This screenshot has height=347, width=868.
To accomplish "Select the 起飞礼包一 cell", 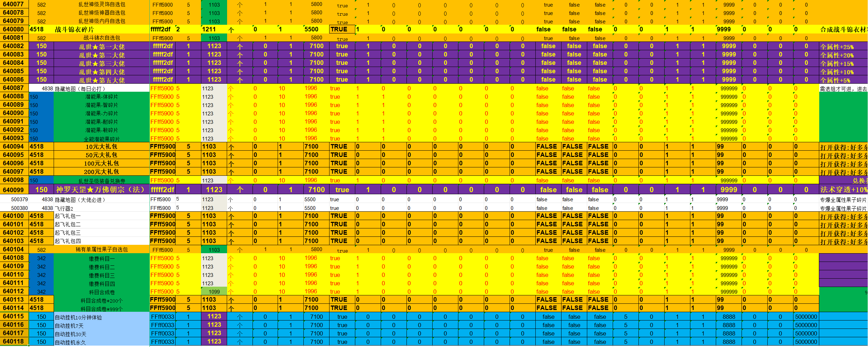I will [x=102, y=216].
